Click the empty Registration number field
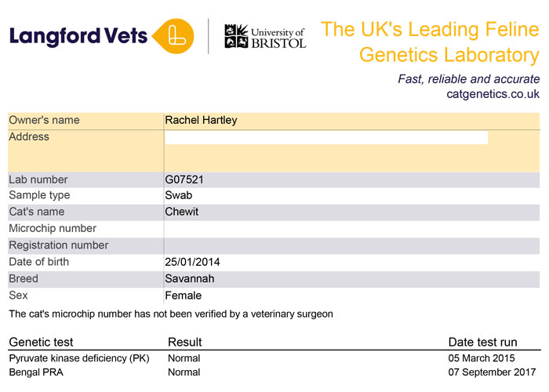 [x=351, y=245]
